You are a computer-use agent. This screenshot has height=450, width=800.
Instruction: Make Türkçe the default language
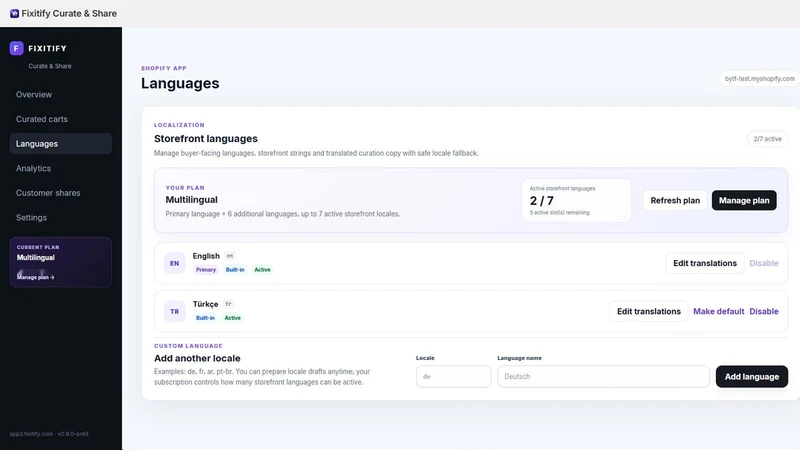pos(718,311)
